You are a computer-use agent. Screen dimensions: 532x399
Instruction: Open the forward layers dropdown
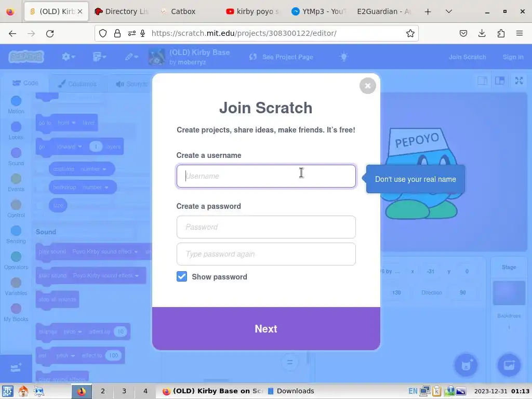point(69,147)
